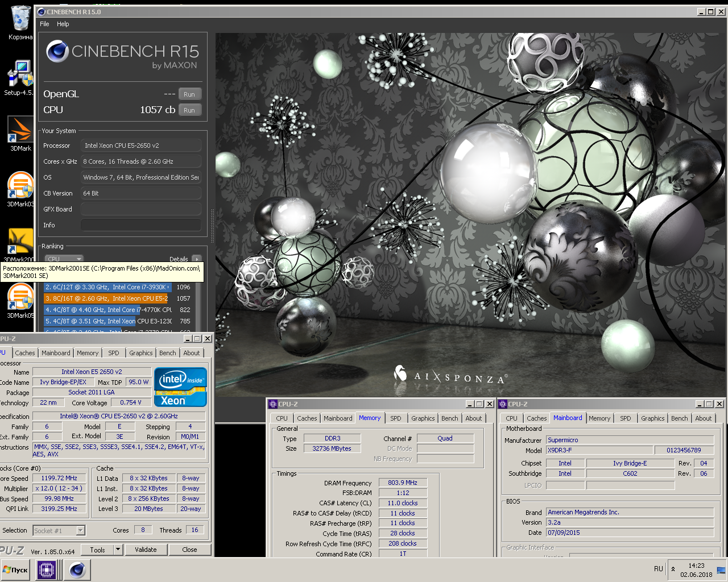Open Memory tab in left CPU-Z window
This screenshot has width=728, height=582.
88,353
